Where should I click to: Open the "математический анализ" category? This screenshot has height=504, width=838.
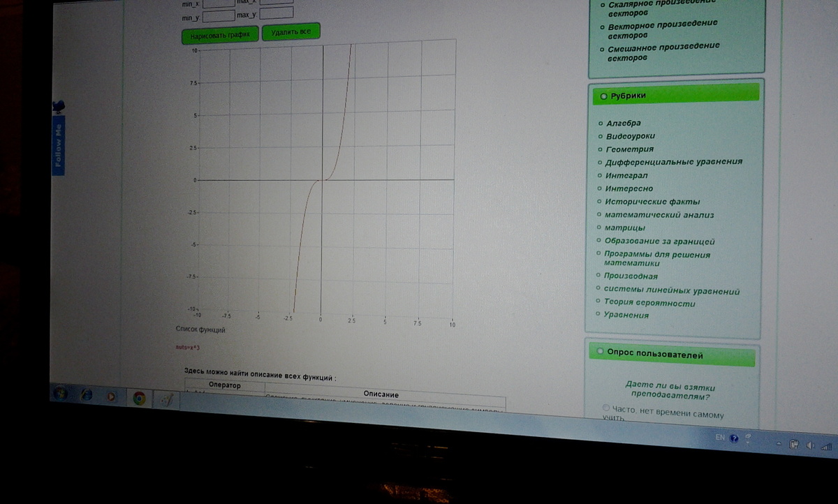659,215
